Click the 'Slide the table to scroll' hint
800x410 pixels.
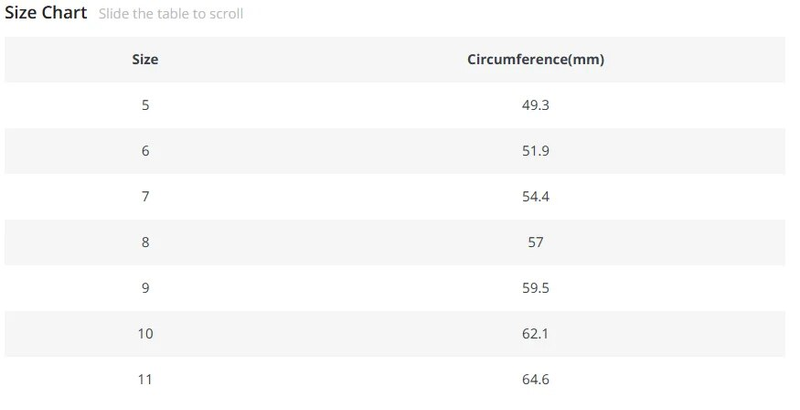click(171, 14)
